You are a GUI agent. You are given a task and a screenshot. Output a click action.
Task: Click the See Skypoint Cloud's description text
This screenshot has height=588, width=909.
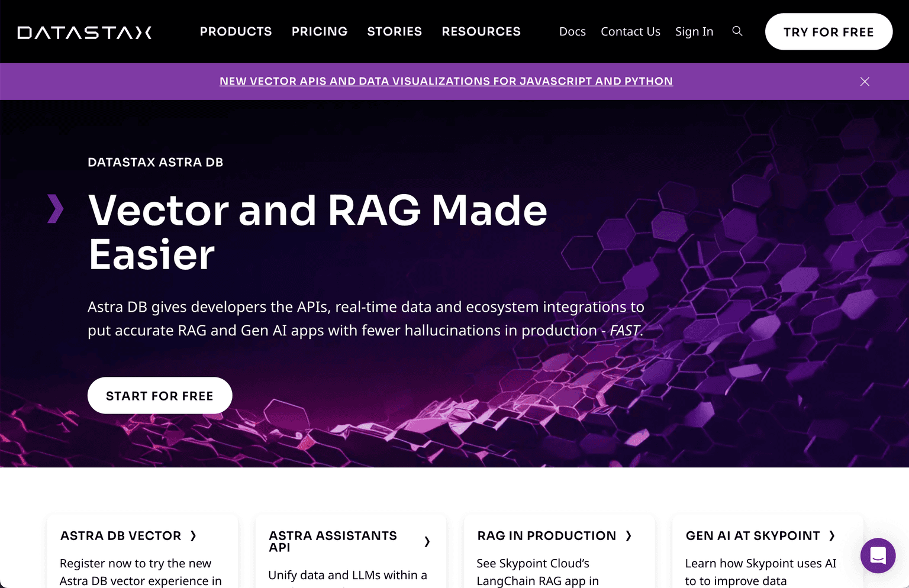(538, 572)
